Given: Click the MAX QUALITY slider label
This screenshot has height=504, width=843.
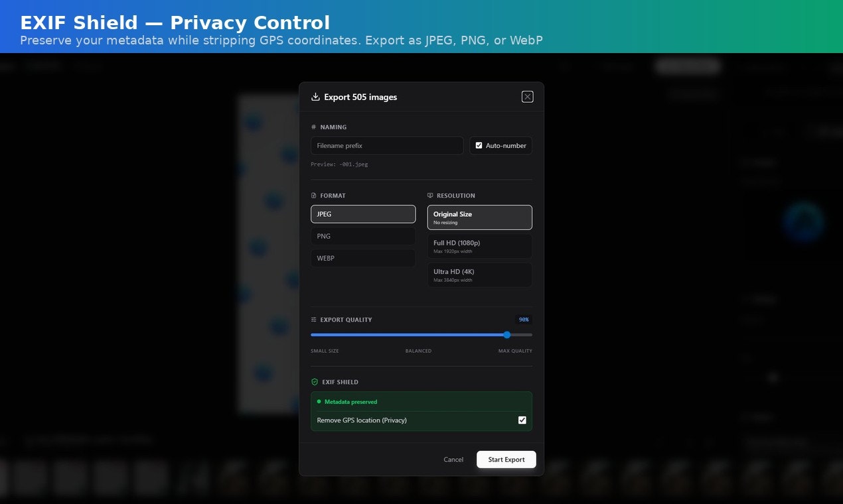Looking at the screenshot, I should [x=515, y=351].
